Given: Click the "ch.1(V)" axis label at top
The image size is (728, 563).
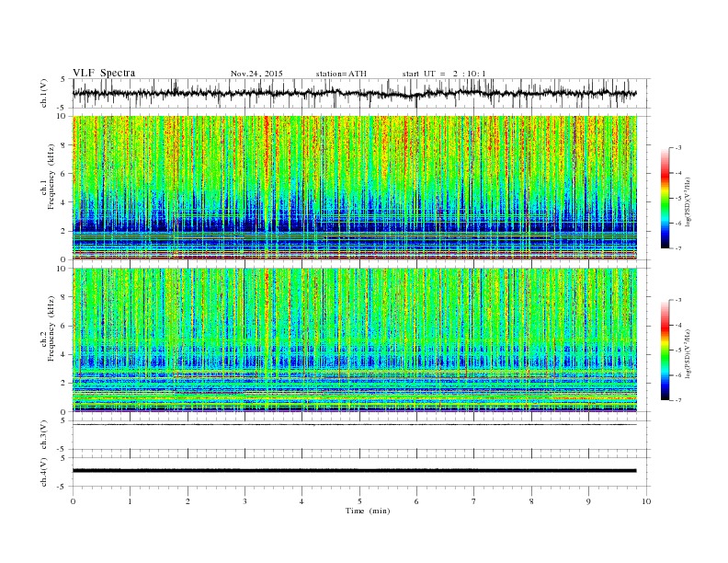Looking at the screenshot, I should click(44, 93).
